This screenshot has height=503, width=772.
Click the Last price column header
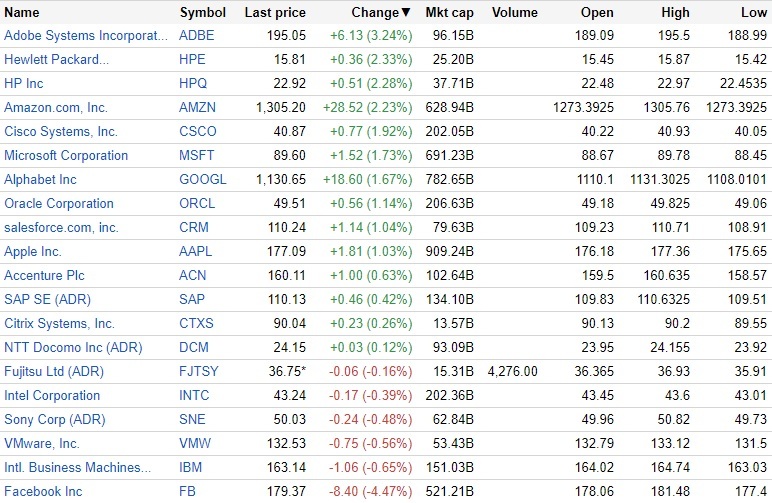tap(275, 13)
